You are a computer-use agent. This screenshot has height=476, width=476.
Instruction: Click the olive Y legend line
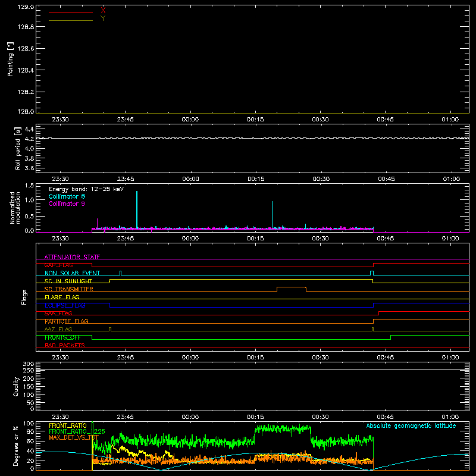pyautogui.click(x=71, y=20)
